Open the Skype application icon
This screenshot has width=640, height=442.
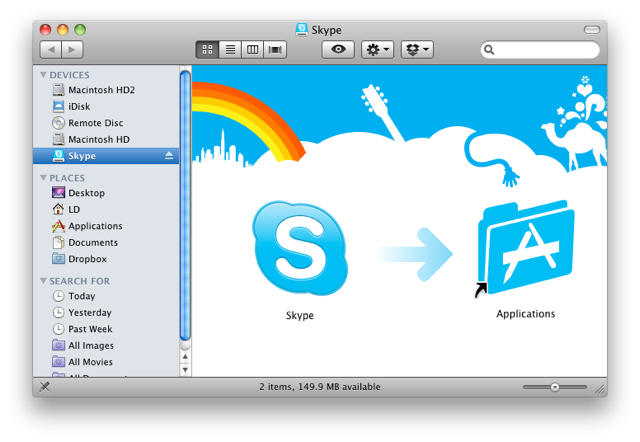click(x=299, y=247)
